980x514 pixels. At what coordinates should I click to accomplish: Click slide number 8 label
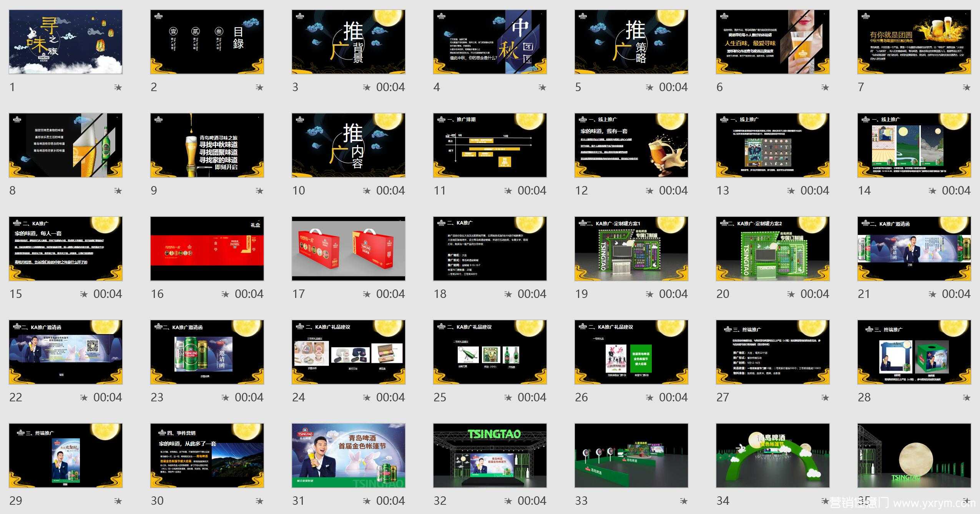click(12, 191)
